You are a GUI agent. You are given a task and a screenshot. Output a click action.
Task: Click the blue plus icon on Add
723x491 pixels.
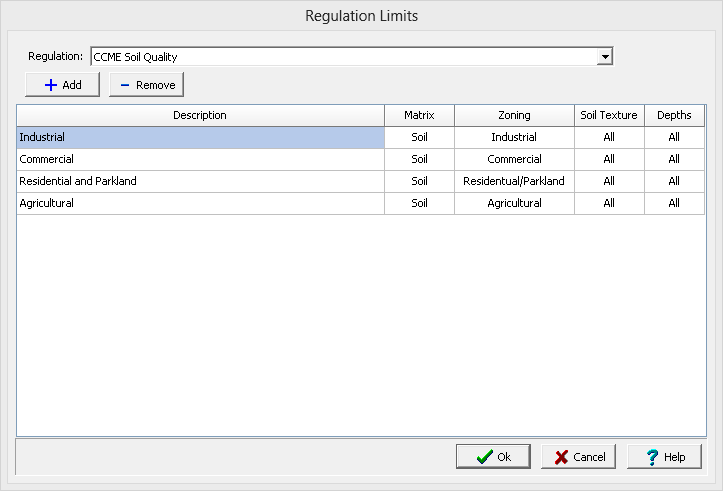pyautogui.click(x=50, y=85)
